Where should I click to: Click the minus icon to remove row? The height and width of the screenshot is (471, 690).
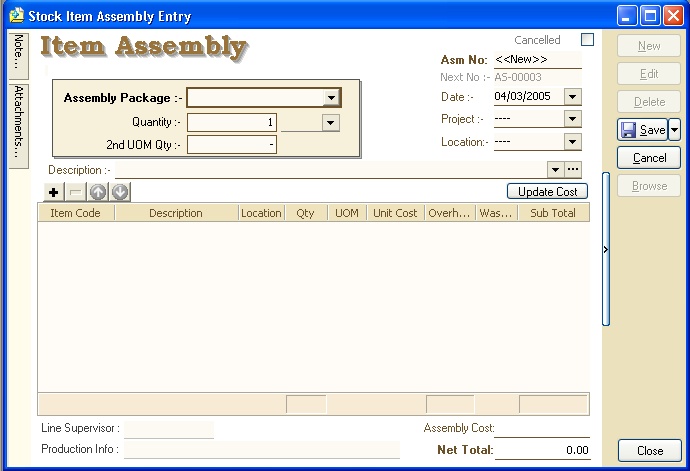[76, 192]
